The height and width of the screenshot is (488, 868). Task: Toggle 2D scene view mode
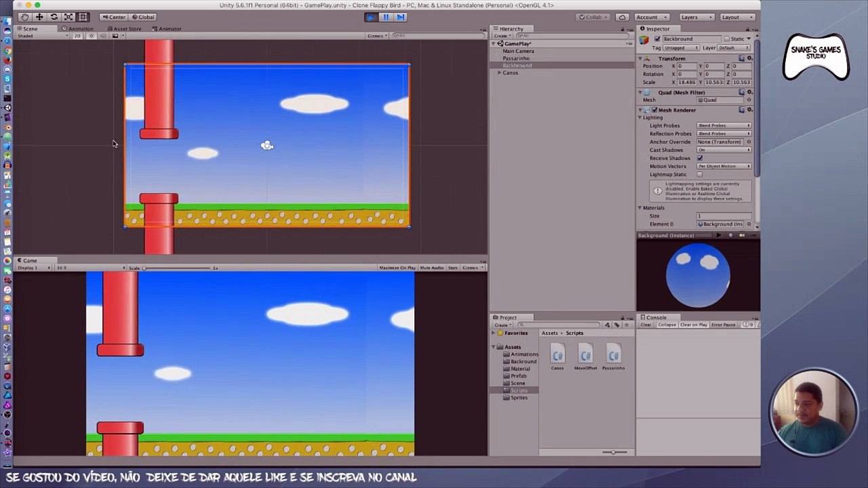[x=77, y=36]
